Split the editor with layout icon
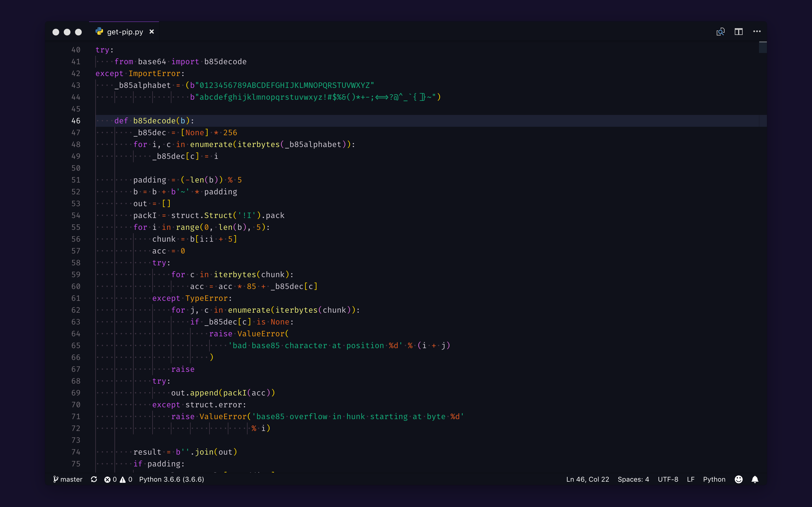Image resolution: width=812 pixels, height=507 pixels. click(738, 32)
